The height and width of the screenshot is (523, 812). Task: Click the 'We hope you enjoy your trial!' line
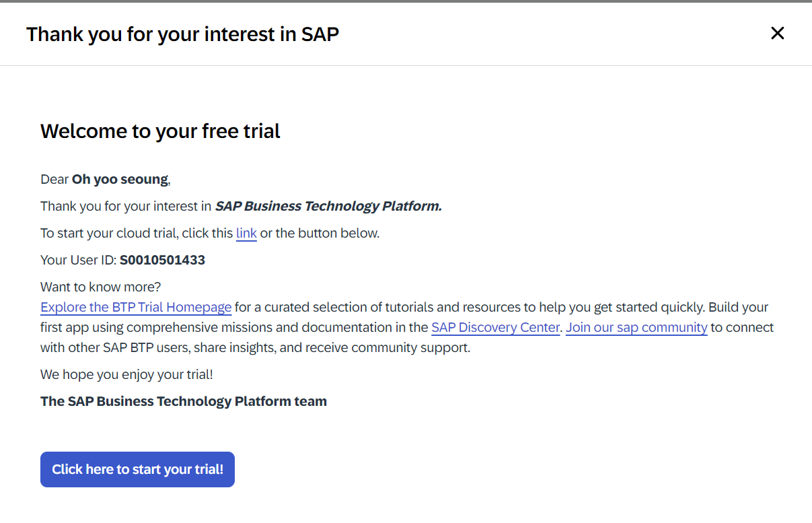pos(126,374)
